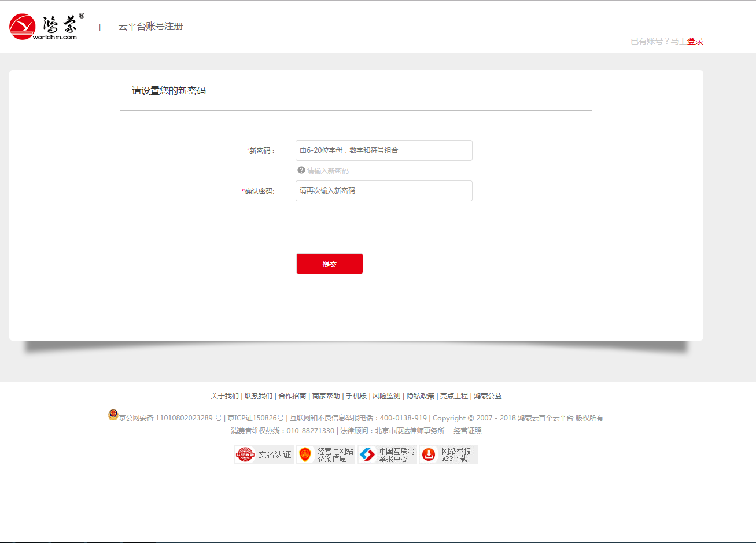Image resolution: width=756 pixels, height=543 pixels.
Task: Click the 登录 login link
Action: [695, 41]
